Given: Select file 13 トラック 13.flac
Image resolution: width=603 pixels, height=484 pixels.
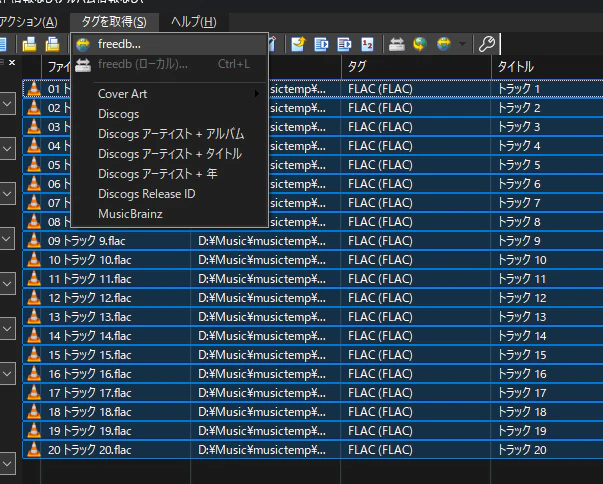Looking at the screenshot, I should [x=90, y=317].
